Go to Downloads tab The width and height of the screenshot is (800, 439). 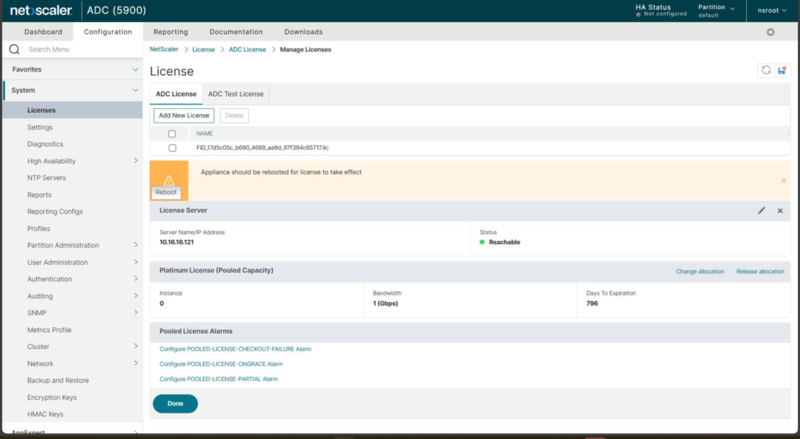click(303, 32)
